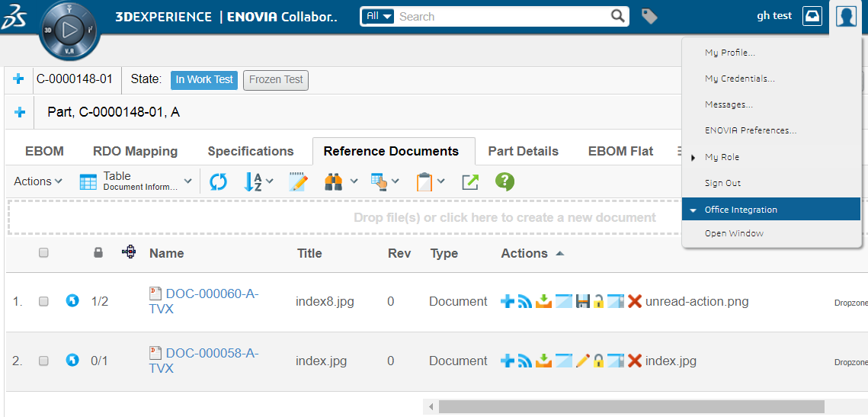The width and height of the screenshot is (868, 417).
Task: Click the green help question mark icon
Action: point(504,181)
